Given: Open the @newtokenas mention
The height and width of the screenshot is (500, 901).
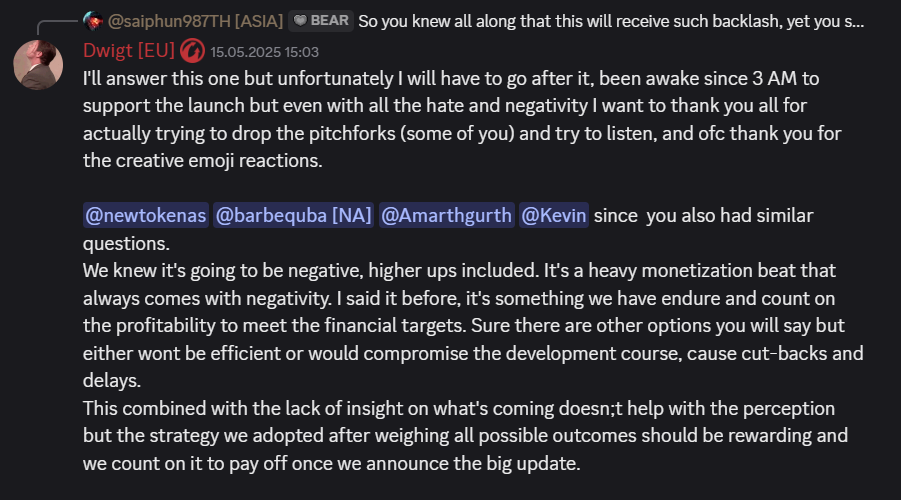Looking at the screenshot, I should coord(146,216).
